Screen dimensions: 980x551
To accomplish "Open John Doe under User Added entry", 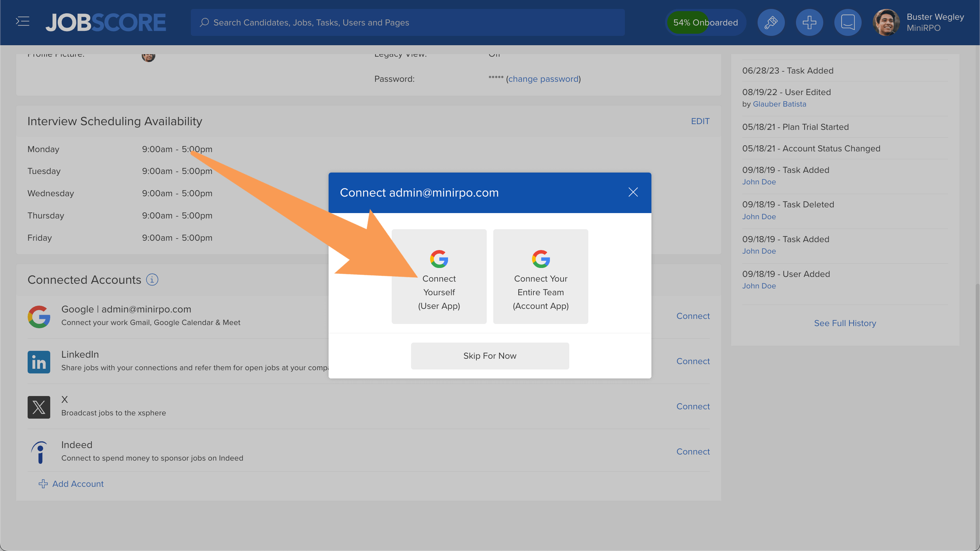I will (759, 286).
